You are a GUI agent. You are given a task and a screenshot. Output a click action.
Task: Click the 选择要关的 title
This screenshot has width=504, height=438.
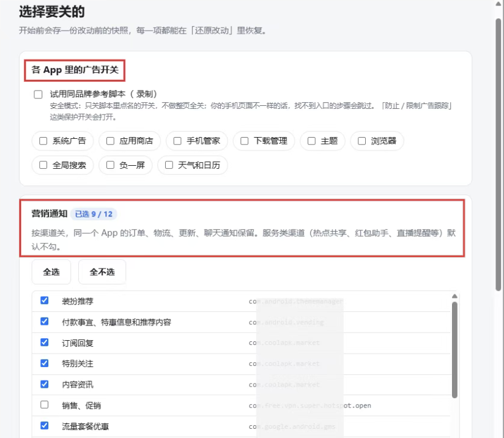52,12
